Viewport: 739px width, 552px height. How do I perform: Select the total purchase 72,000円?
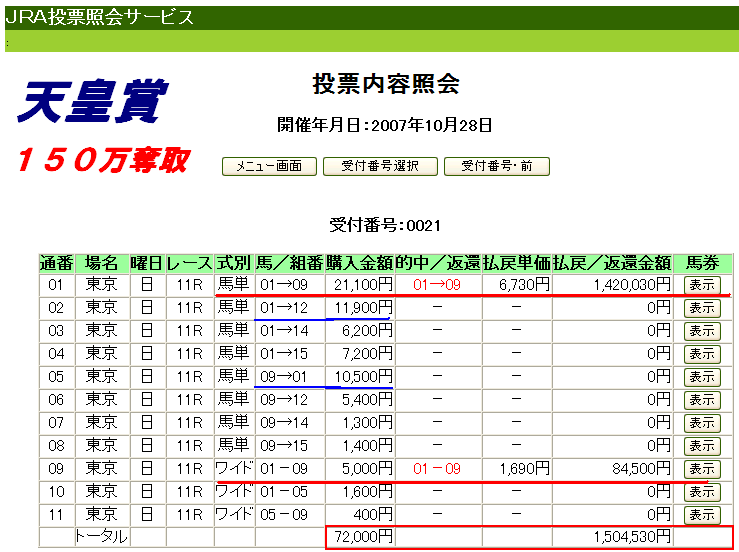363,536
